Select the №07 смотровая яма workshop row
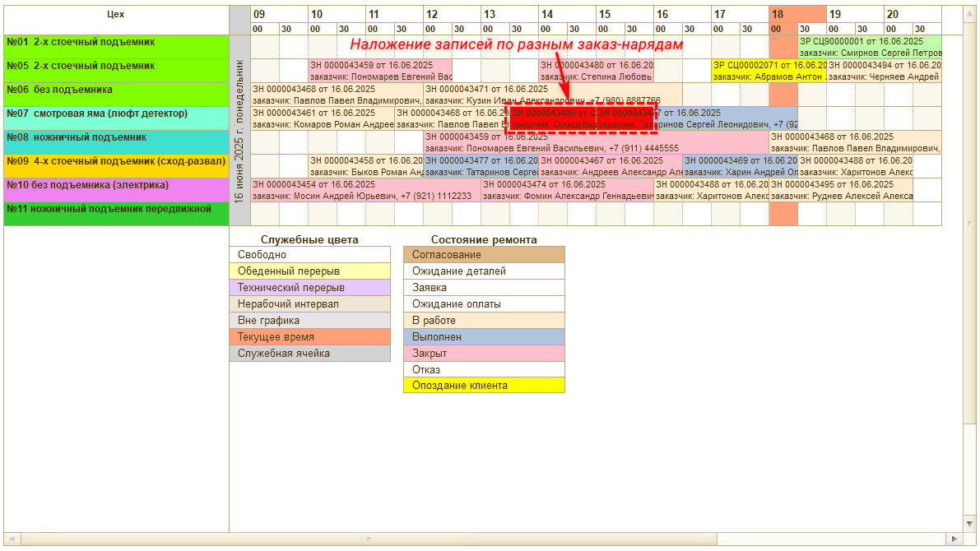Image resolution: width=980 pixels, height=551 pixels. pyautogui.click(x=116, y=118)
